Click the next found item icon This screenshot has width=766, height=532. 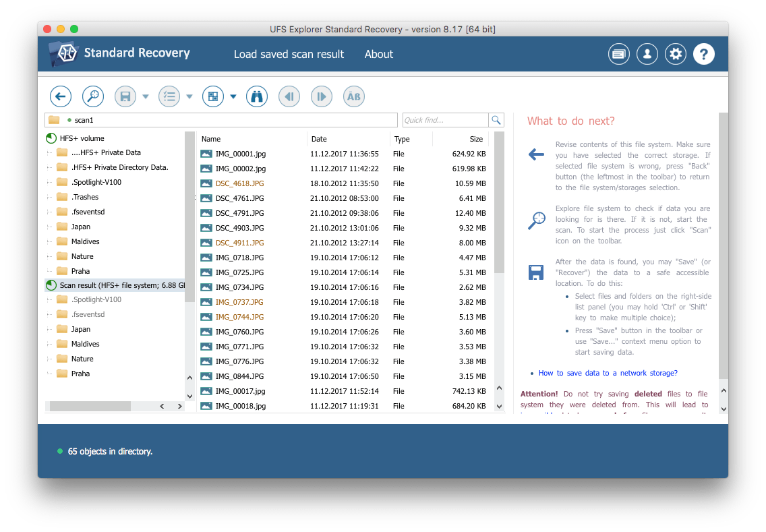322,96
